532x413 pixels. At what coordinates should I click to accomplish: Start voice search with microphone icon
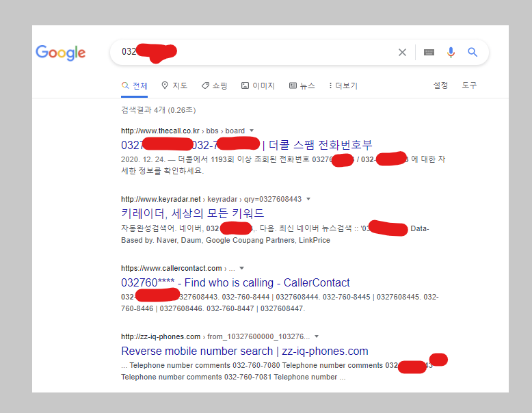click(x=451, y=52)
